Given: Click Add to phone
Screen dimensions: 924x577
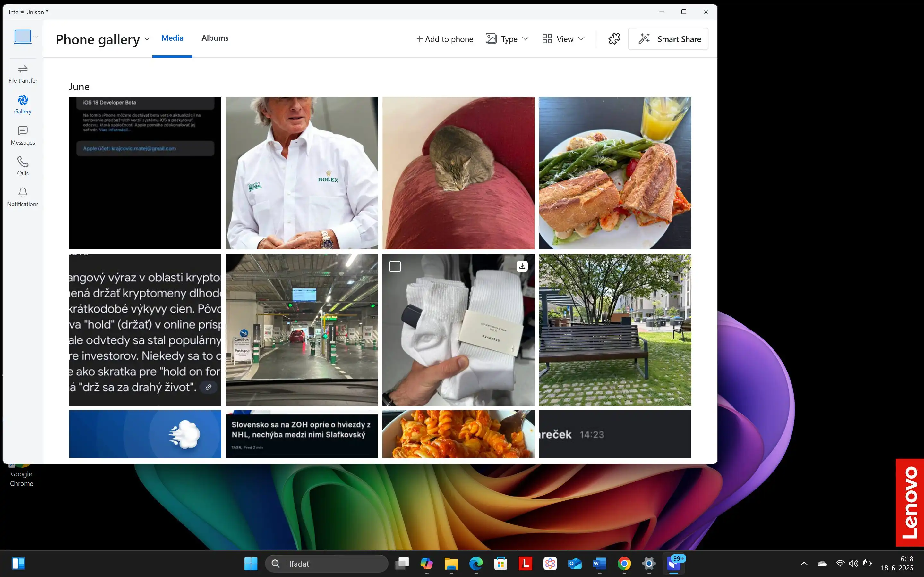Looking at the screenshot, I should pyautogui.click(x=444, y=39).
